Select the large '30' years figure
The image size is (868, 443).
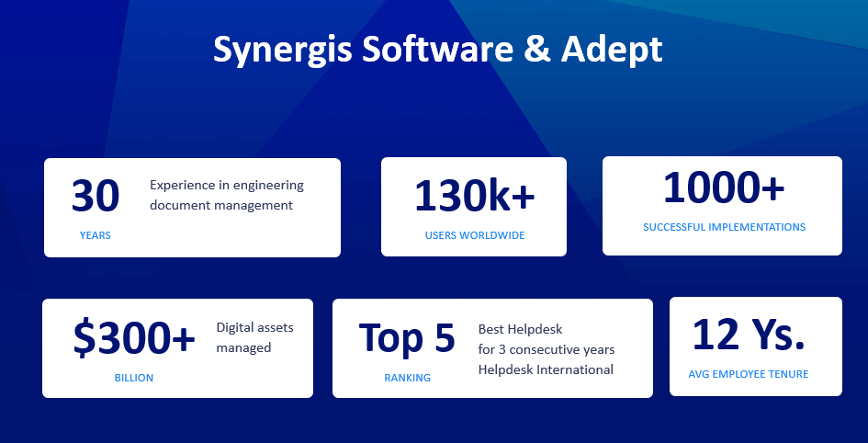coord(96,196)
